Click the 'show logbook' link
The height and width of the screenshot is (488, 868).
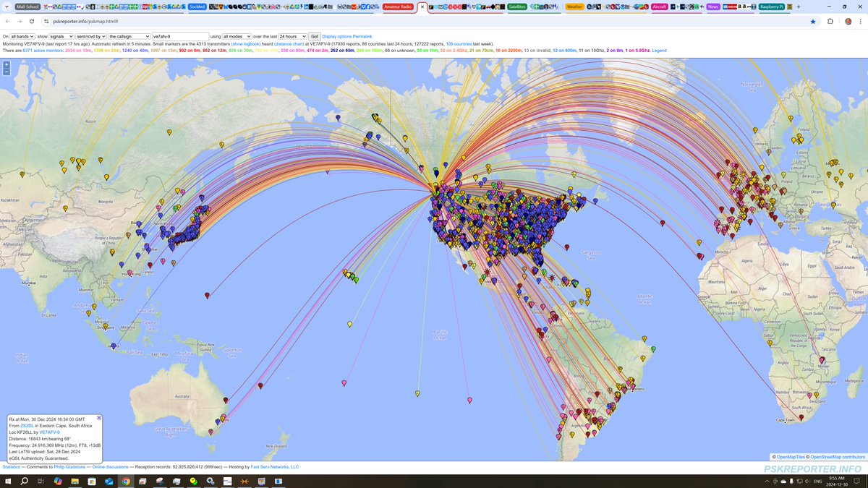point(246,43)
